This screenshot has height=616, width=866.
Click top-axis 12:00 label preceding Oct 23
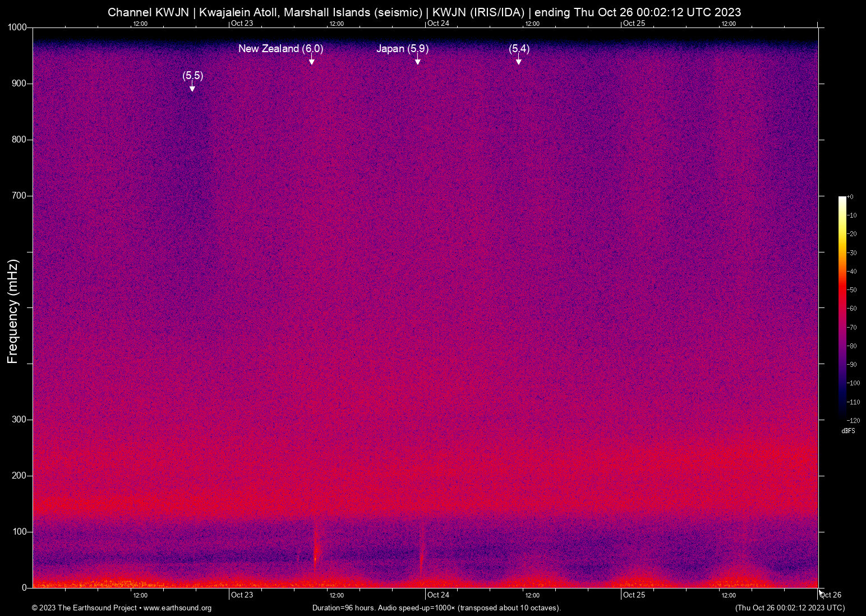140,24
